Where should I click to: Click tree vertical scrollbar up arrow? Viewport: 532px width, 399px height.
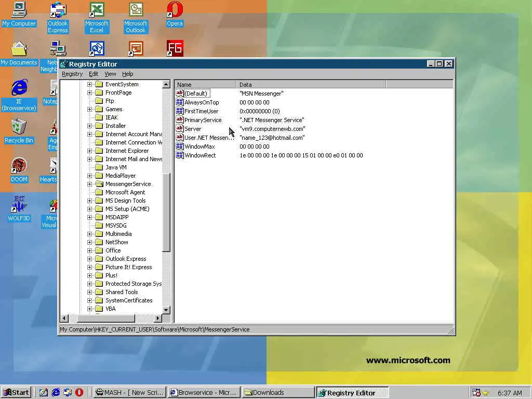tap(166, 84)
